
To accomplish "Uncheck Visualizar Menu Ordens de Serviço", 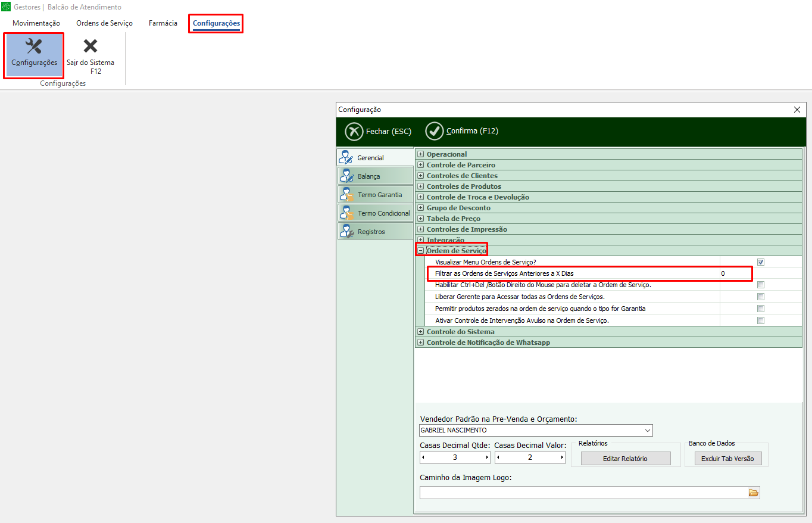I will 761,262.
